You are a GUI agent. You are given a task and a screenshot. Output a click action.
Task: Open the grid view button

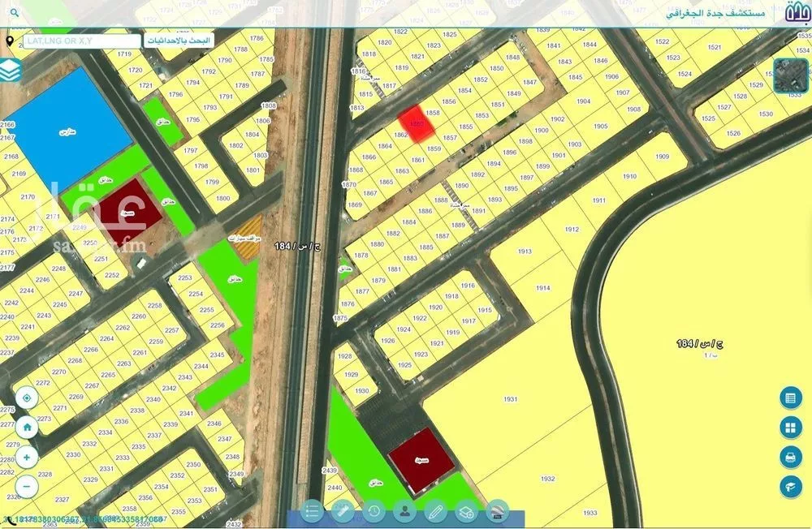[x=790, y=428]
